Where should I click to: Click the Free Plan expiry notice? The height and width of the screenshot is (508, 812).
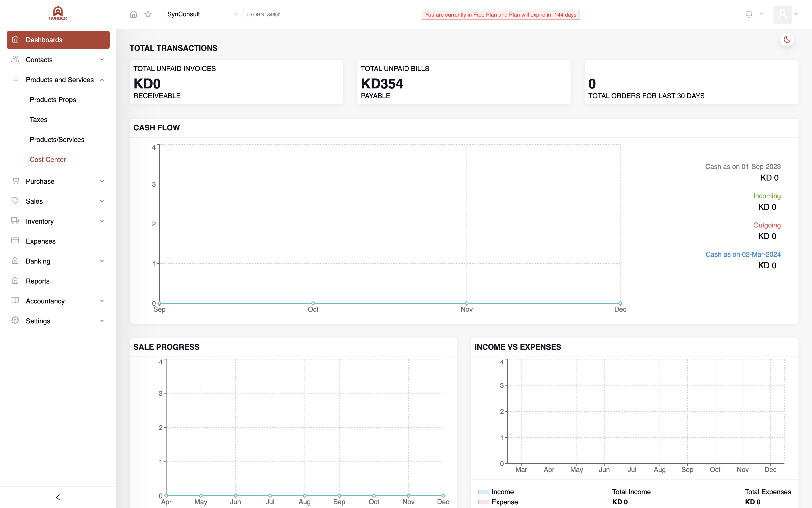pos(501,15)
